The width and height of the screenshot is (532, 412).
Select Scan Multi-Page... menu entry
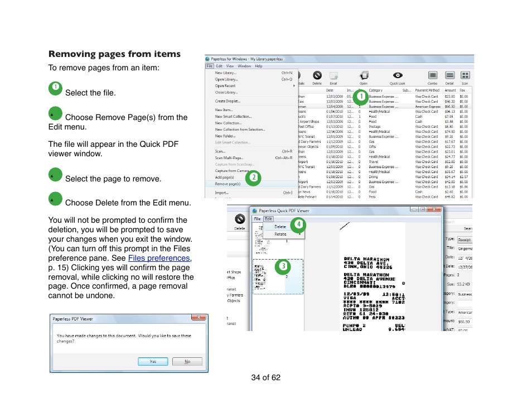[x=252, y=157]
